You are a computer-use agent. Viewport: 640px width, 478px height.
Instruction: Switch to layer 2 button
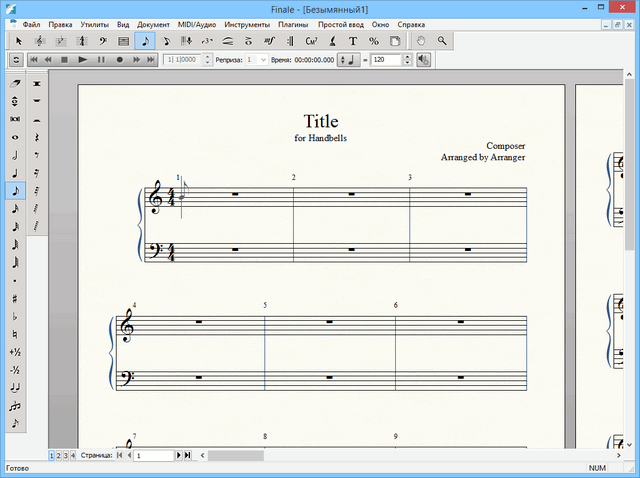[x=59, y=455]
